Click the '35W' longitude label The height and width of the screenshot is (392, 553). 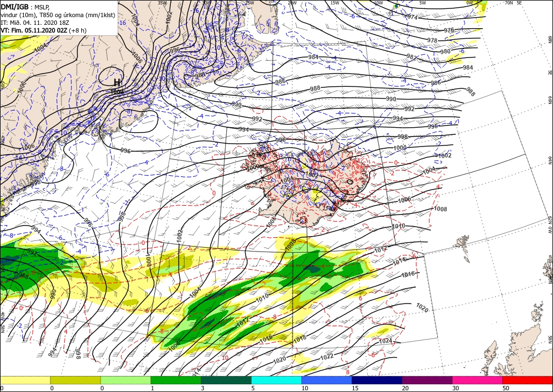(x=162, y=3)
